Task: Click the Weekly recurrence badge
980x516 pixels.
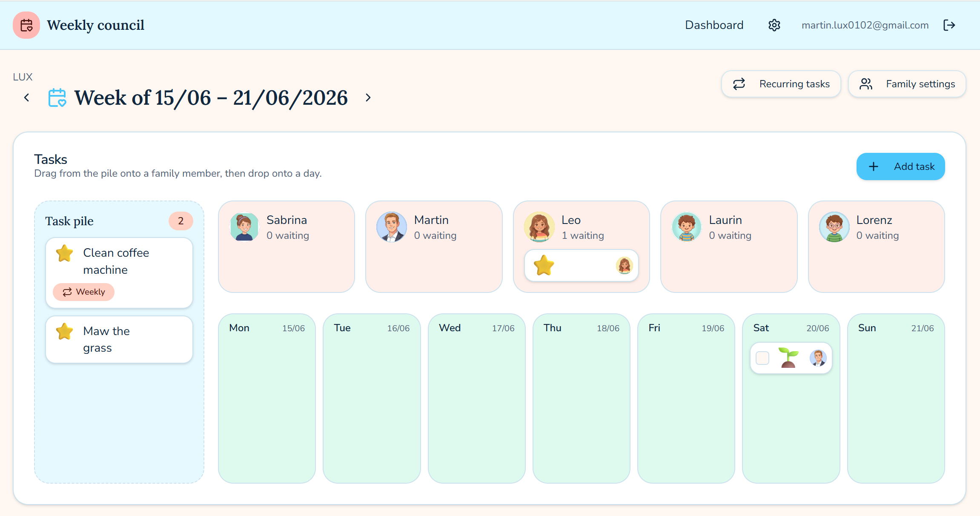Action: pos(83,292)
